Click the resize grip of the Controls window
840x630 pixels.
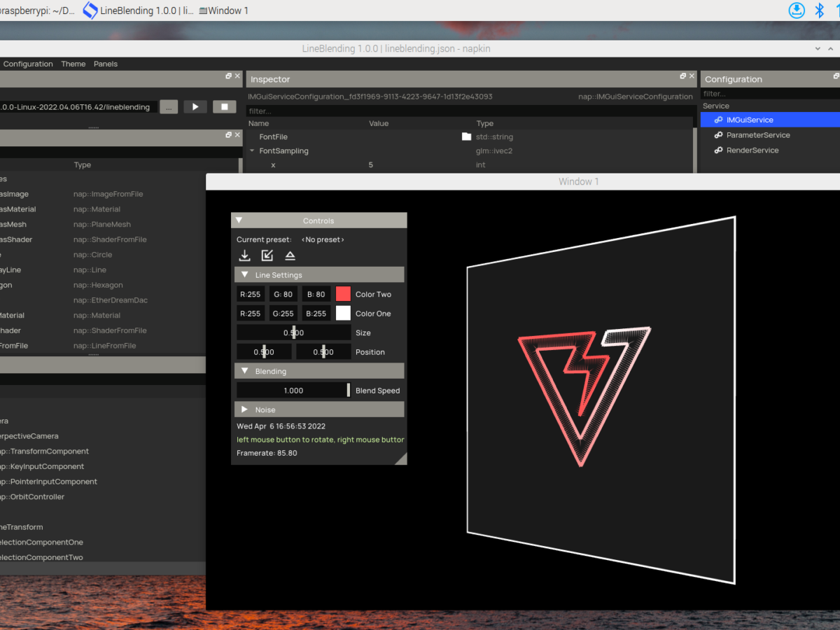tap(402, 459)
